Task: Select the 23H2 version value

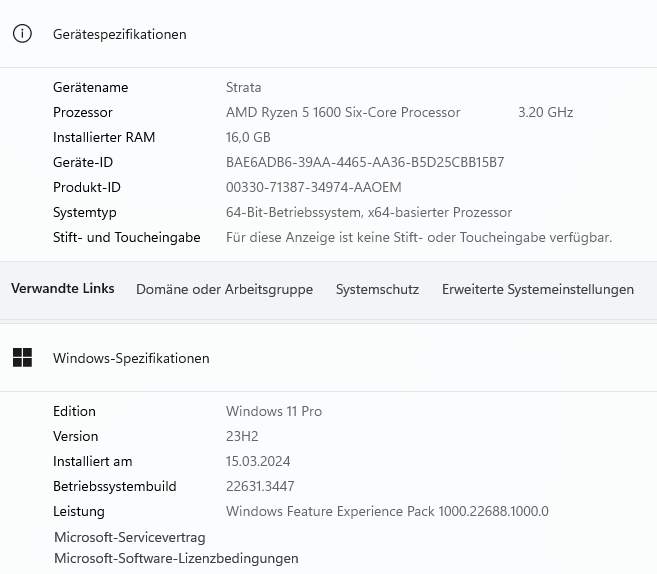Action: pyautogui.click(x=242, y=436)
